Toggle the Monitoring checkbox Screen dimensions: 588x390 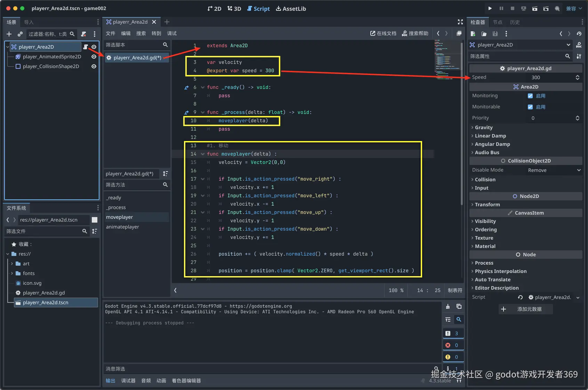(530, 96)
